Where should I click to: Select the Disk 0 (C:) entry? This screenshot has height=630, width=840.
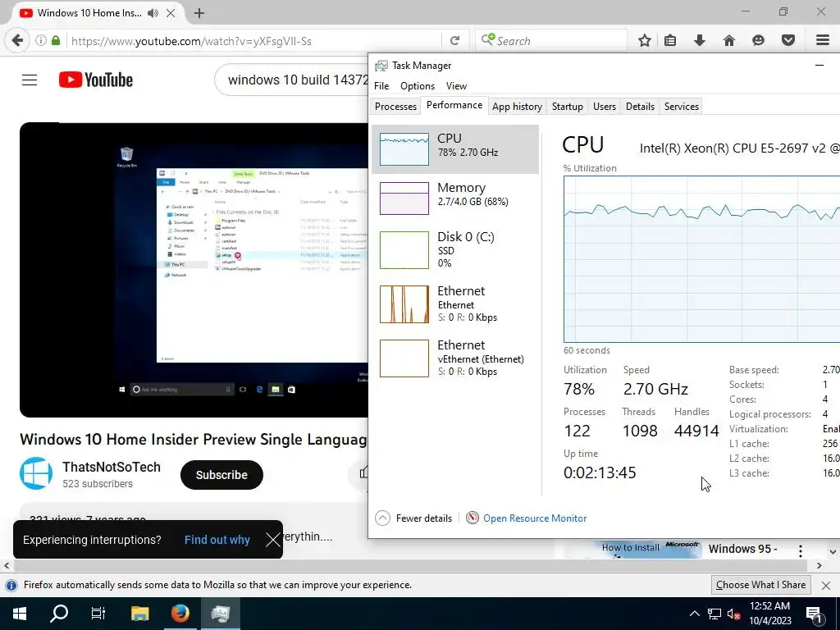click(454, 249)
